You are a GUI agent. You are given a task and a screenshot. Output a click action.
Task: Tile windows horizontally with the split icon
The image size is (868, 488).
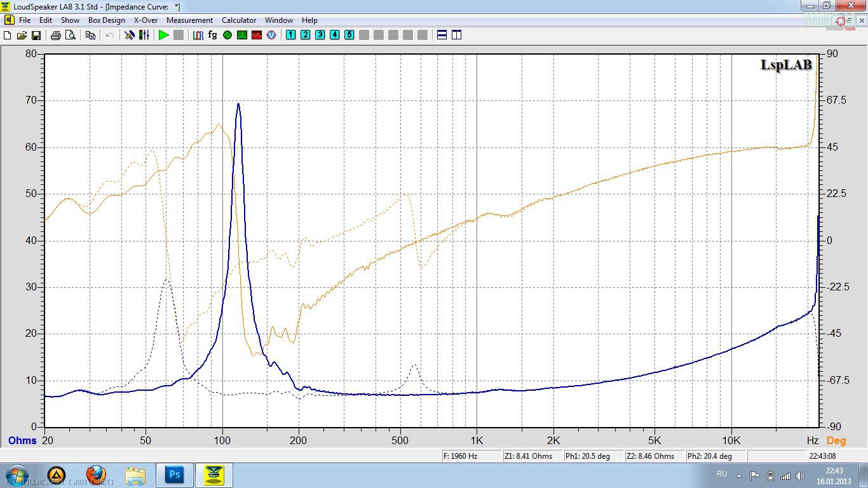click(x=442, y=35)
